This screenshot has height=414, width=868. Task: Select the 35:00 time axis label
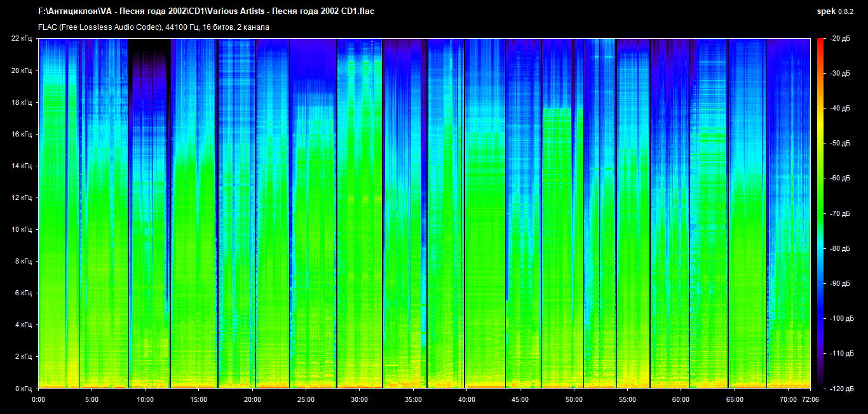pyautogui.click(x=412, y=400)
